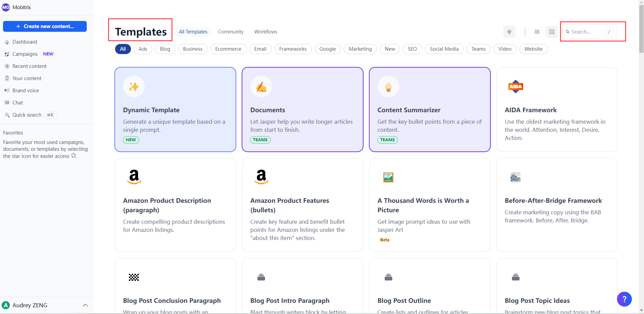Click the Content Summarizer ice cream icon

(x=388, y=87)
